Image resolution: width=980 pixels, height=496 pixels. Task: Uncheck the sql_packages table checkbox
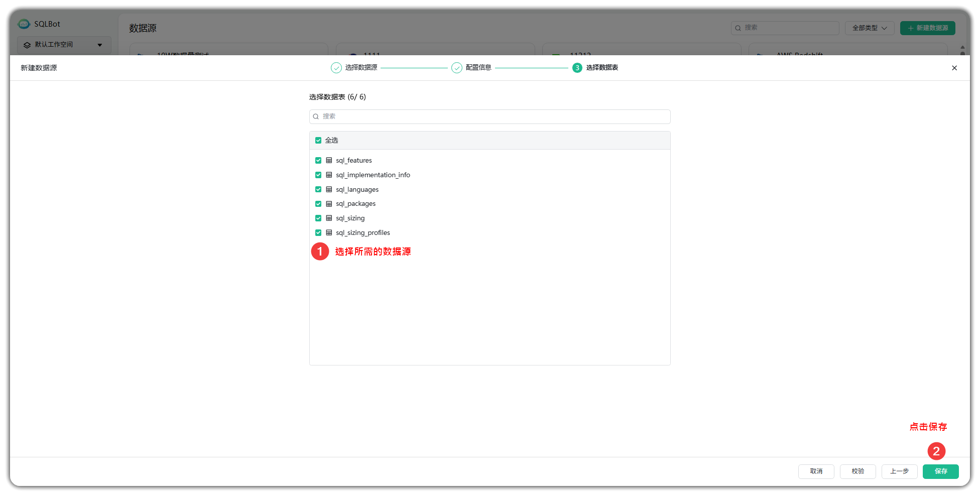[318, 204]
